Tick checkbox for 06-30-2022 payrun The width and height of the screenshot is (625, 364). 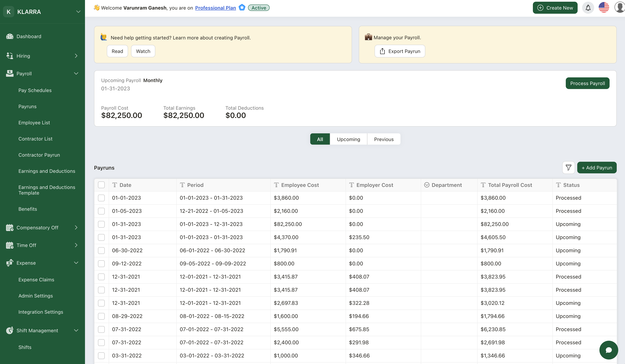[x=101, y=251]
